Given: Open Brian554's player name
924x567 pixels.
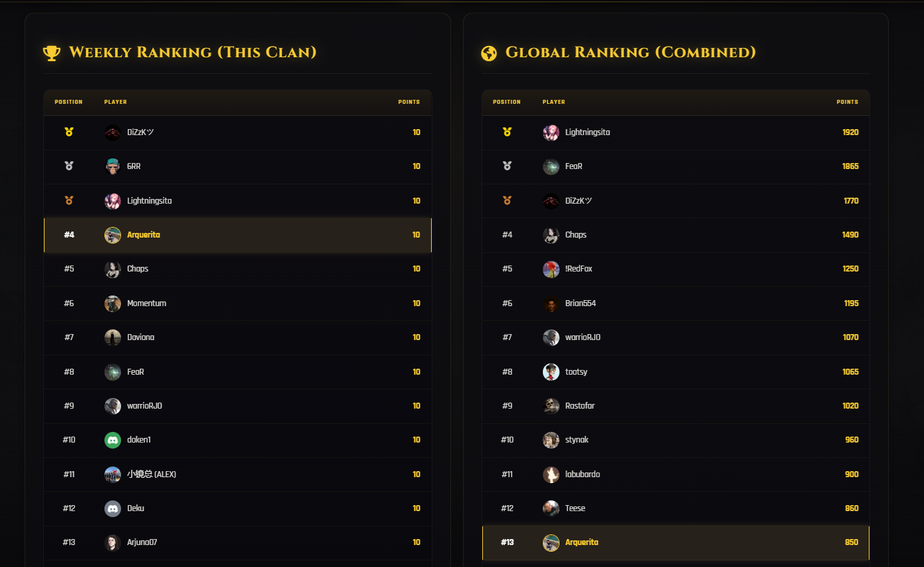Looking at the screenshot, I should coord(580,303).
